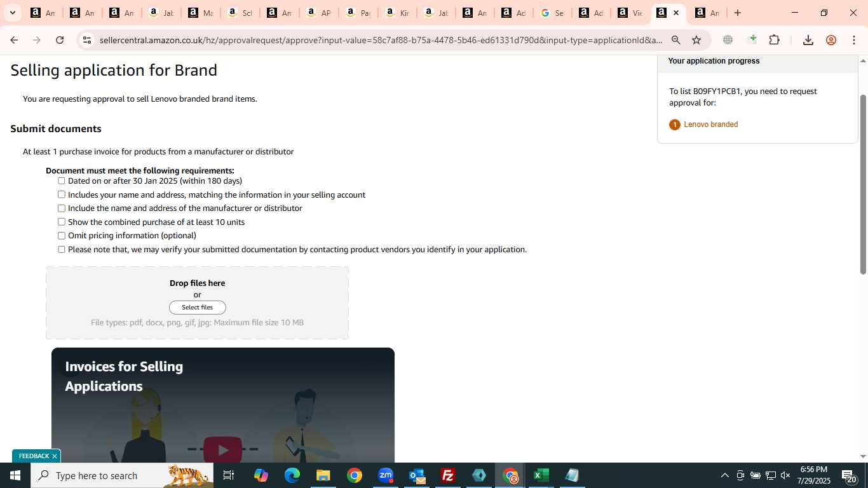Open the FEEDBACK panel
Screen dimensions: 868x488
pyautogui.click(x=34, y=456)
